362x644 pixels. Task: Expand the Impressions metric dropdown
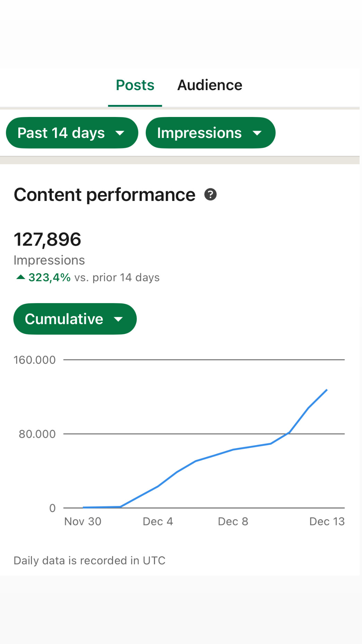click(x=210, y=133)
